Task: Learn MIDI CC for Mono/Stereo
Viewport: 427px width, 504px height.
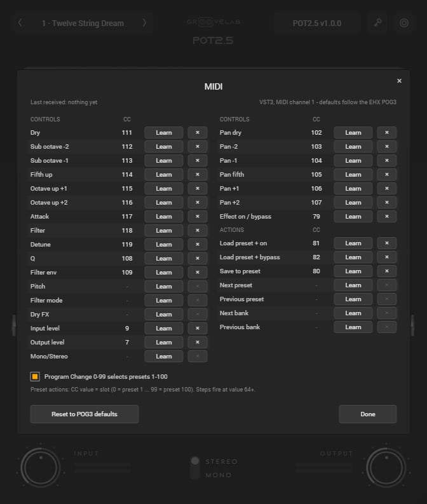Action: (164, 356)
